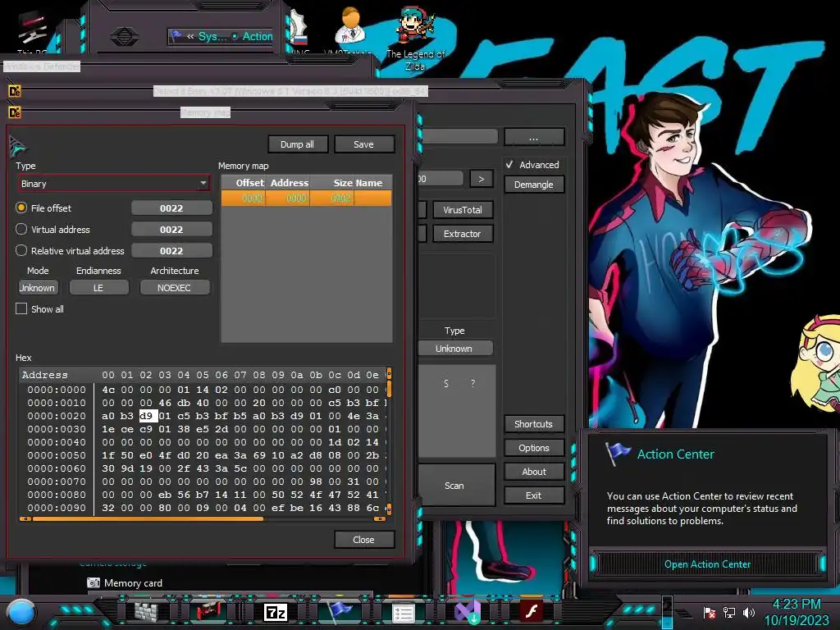This screenshot has height=630, width=840.
Task: Click the About button
Action: click(x=533, y=472)
